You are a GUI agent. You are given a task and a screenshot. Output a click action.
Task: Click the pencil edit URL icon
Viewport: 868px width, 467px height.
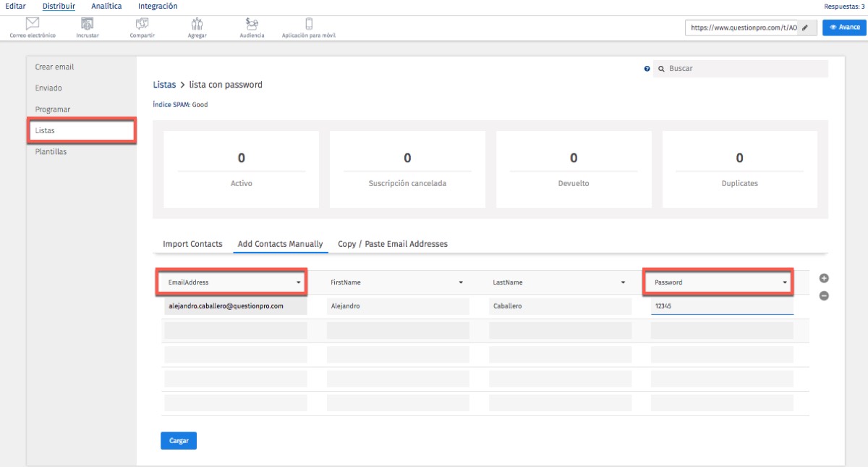[805, 28]
